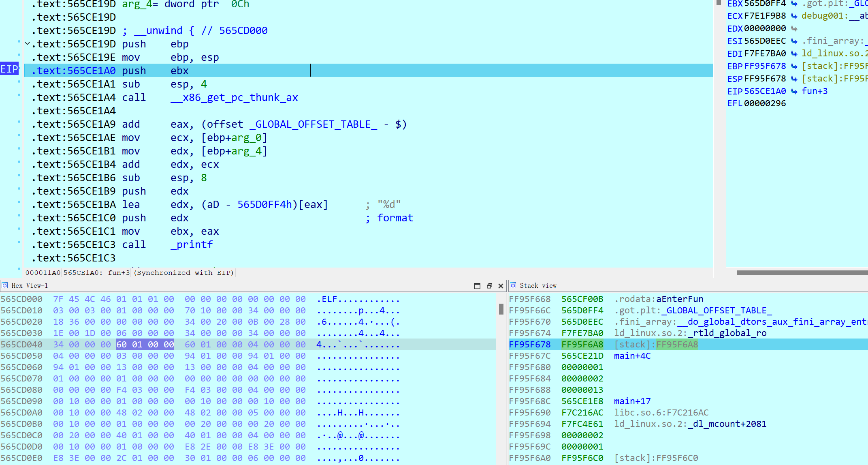The width and height of the screenshot is (868, 465).
Task: Click the format comment on push edx line
Action: (x=395, y=218)
